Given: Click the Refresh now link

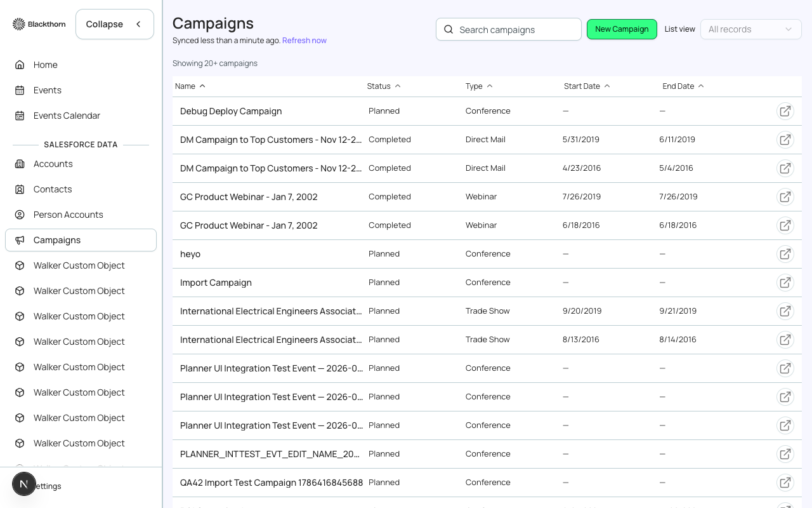Looking at the screenshot, I should coord(304,41).
